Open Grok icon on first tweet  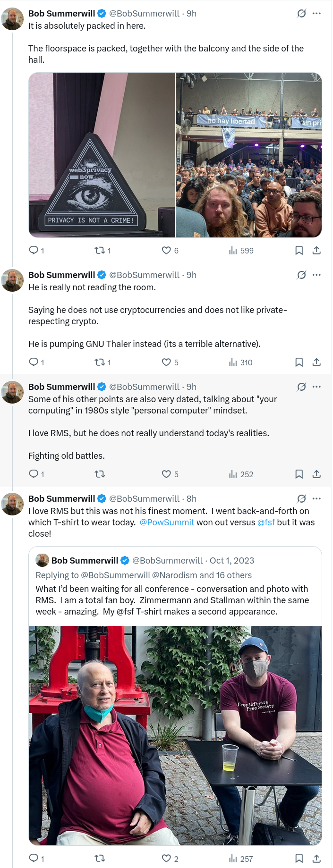coord(301,14)
